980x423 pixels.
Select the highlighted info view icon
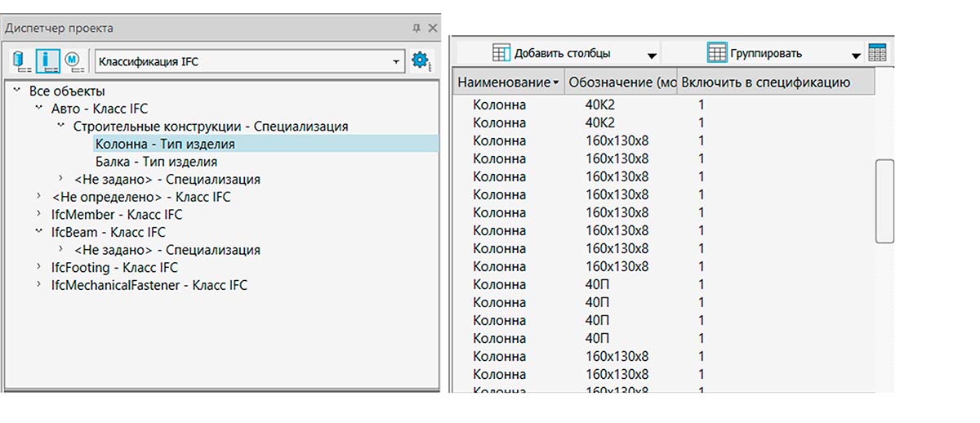47,60
